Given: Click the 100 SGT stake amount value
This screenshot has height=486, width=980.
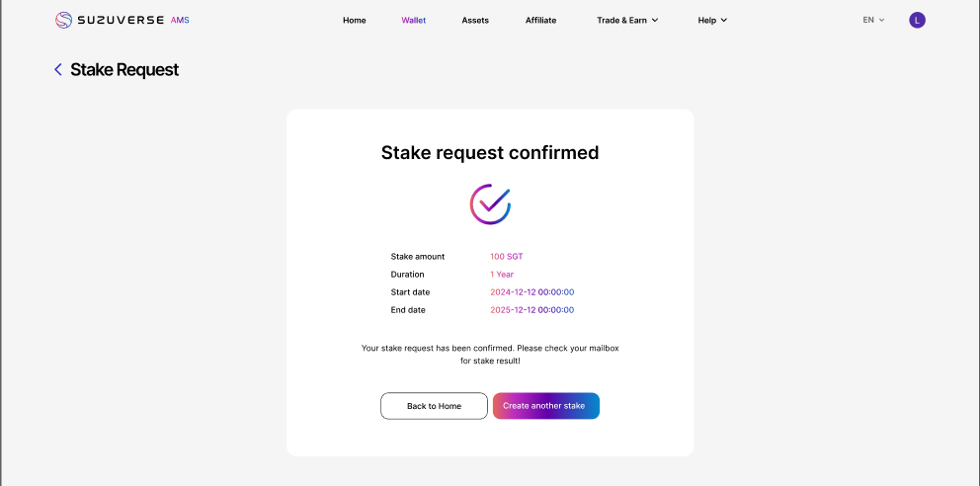Looking at the screenshot, I should tap(507, 256).
